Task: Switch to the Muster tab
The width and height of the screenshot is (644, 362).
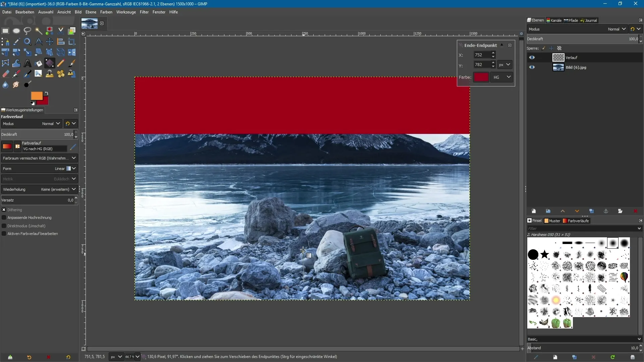Action: tap(552, 221)
